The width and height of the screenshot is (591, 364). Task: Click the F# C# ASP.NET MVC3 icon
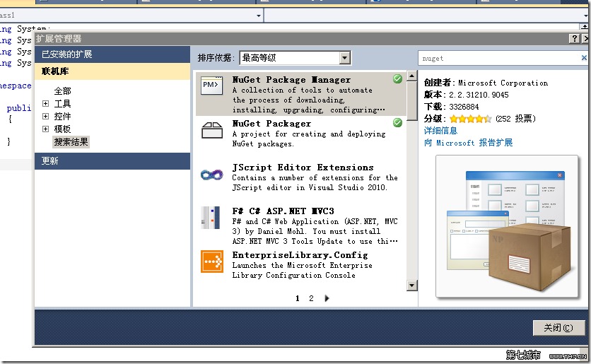click(211, 218)
